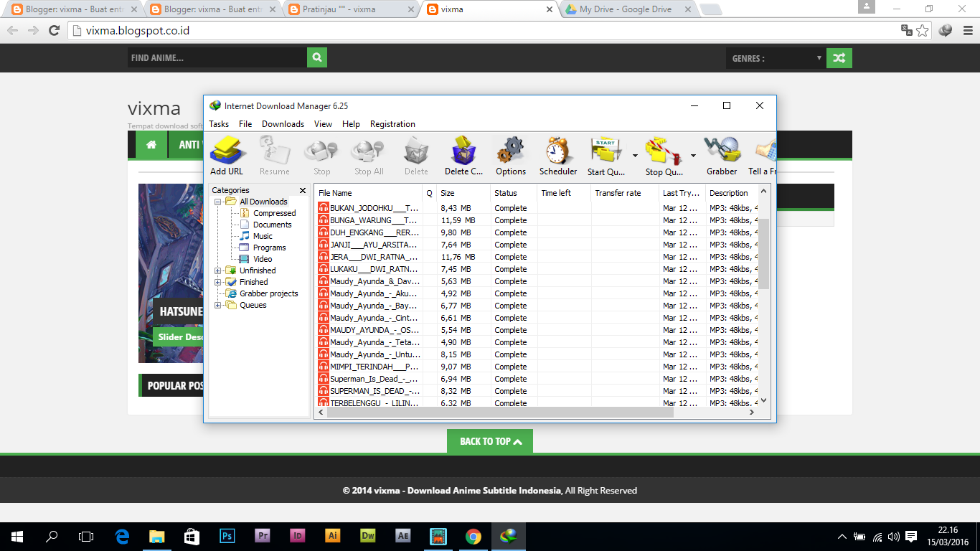The width and height of the screenshot is (980, 551).
Task: Click the Translate icon in the address bar
Action: (907, 31)
